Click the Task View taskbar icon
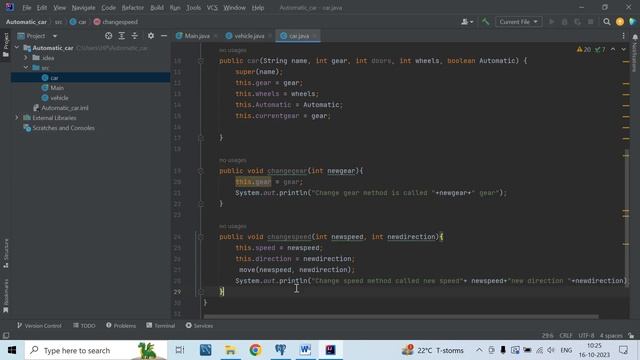 point(180,350)
